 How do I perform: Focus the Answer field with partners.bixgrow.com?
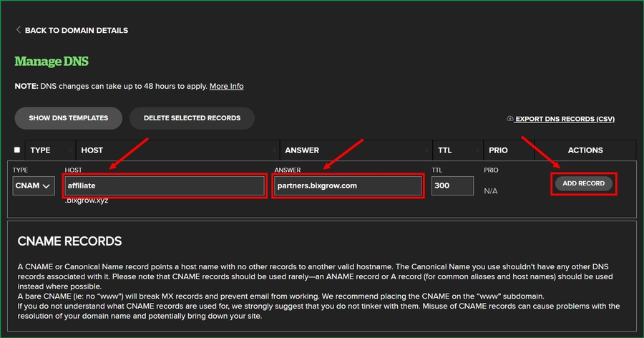click(x=348, y=186)
